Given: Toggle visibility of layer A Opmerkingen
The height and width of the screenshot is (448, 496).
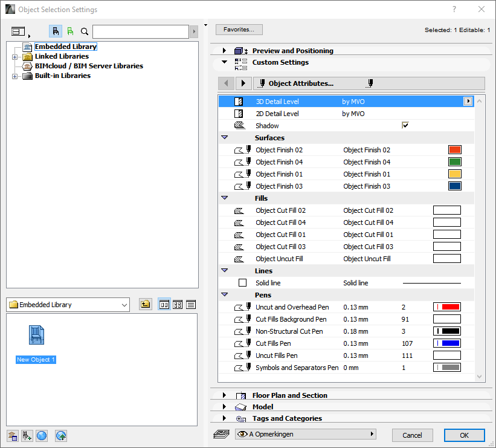Looking at the screenshot, I should (243, 433).
